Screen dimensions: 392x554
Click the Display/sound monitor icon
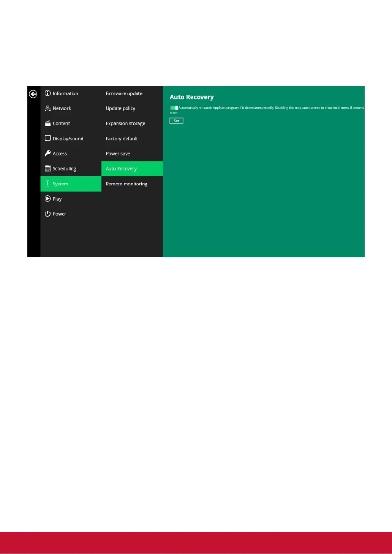click(x=47, y=138)
